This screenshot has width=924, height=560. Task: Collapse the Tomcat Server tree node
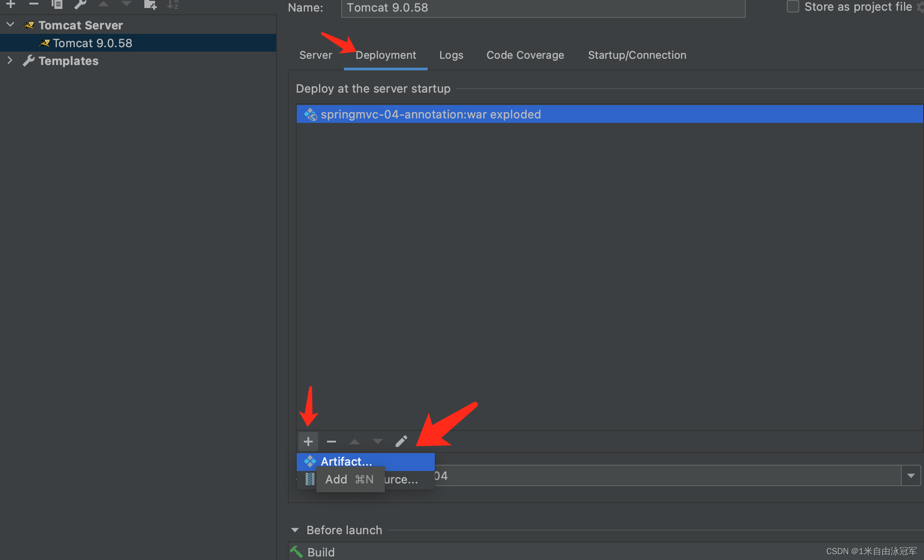point(10,25)
